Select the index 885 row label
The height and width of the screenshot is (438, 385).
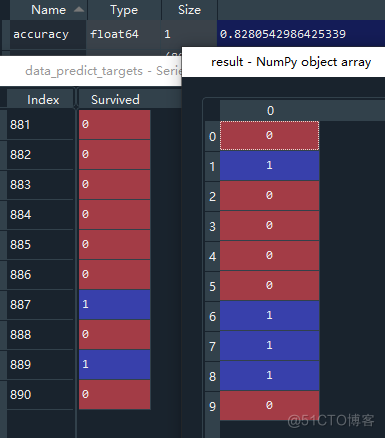(40, 245)
